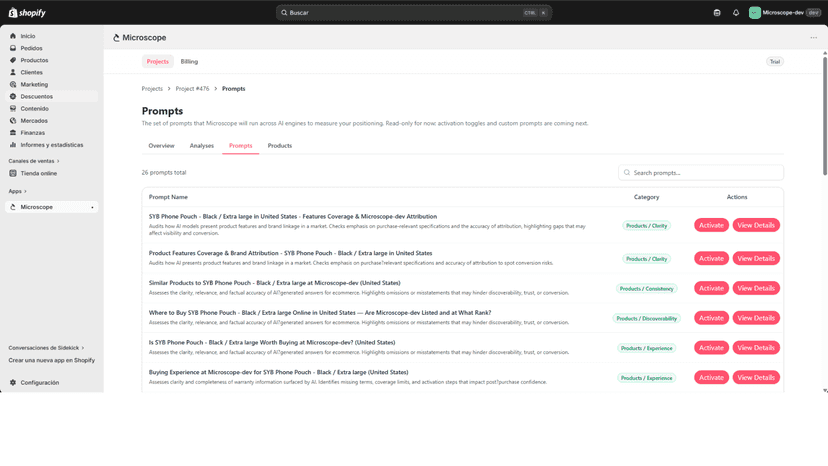Click the Microscope app icon in sidebar
828x466 pixels.
click(13, 207)
